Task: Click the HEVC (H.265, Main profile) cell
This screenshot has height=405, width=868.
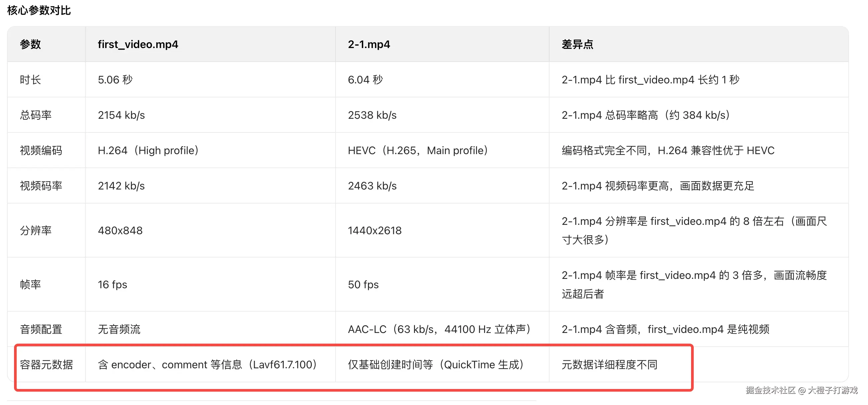Action: point(418,150)
